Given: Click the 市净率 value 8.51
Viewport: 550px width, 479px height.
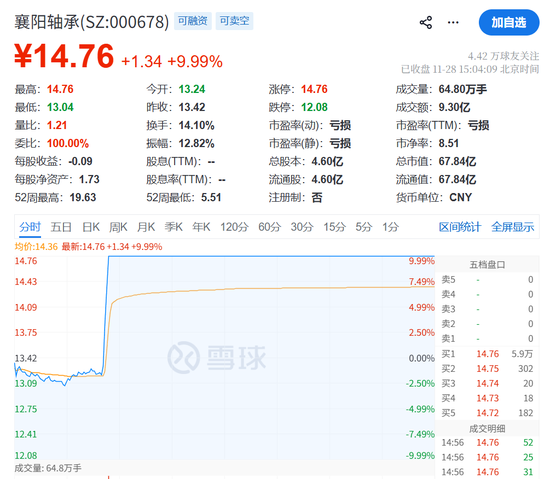Looking at the screenshot, I should [449, 143].
